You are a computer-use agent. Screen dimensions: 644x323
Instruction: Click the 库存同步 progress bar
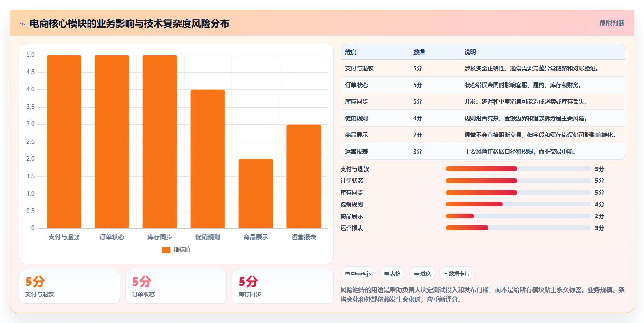[518, 193]
